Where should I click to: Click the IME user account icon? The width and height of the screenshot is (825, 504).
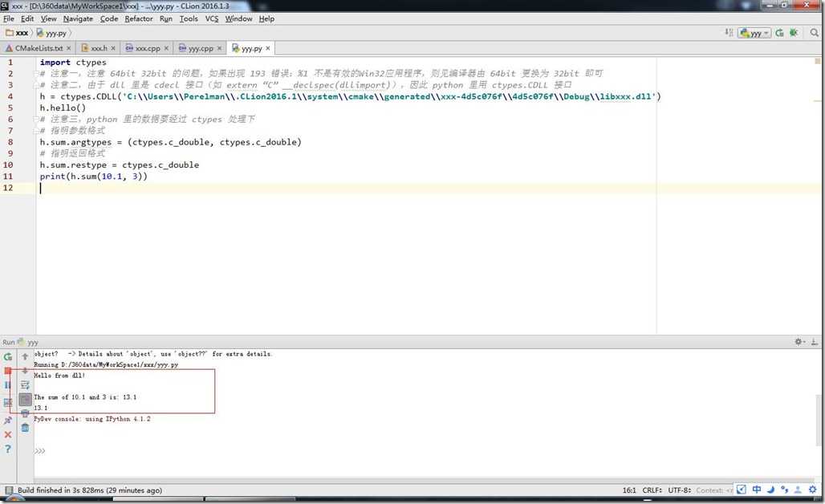pyautogui.click(x=798, y=490)
